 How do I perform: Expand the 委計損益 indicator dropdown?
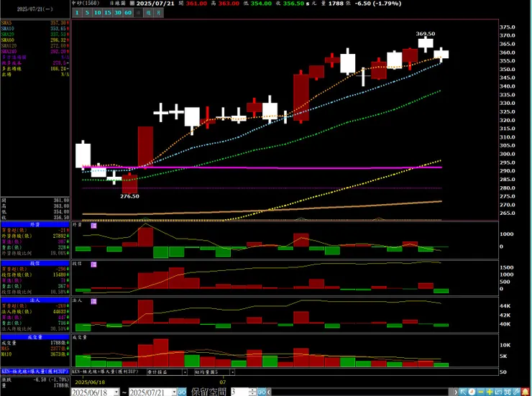185,372
